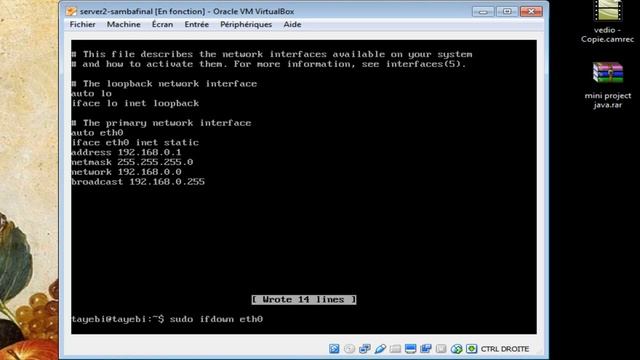Image resolution: width=640 pixels, height=360 pixels.
Task: Click the server2-sambafinal window title text
Action: (187, 11)
